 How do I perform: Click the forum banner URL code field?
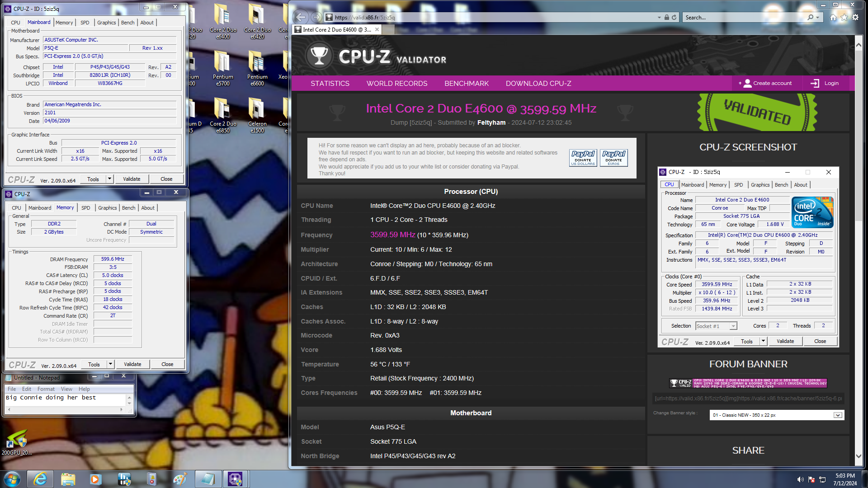point(748,399)
